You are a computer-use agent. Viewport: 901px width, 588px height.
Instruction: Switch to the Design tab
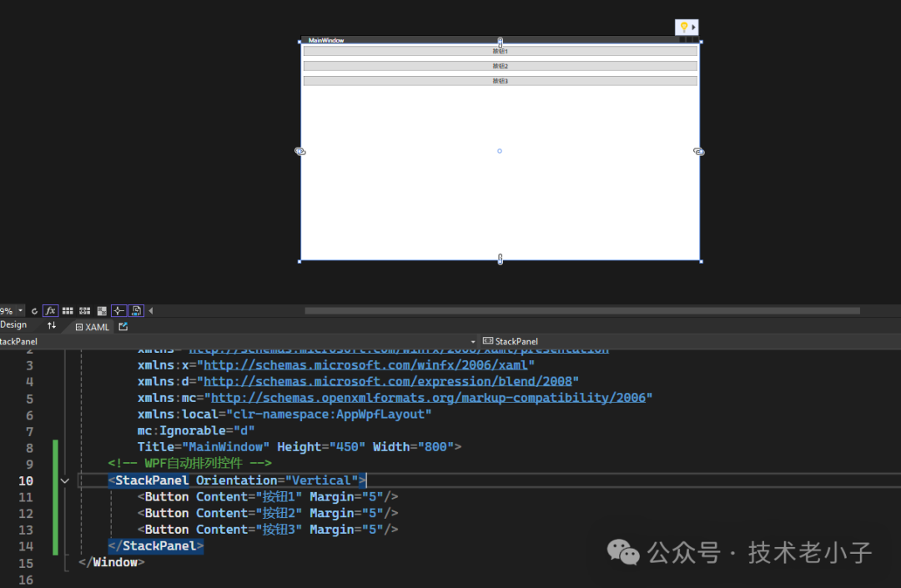[x=14, y=325]
